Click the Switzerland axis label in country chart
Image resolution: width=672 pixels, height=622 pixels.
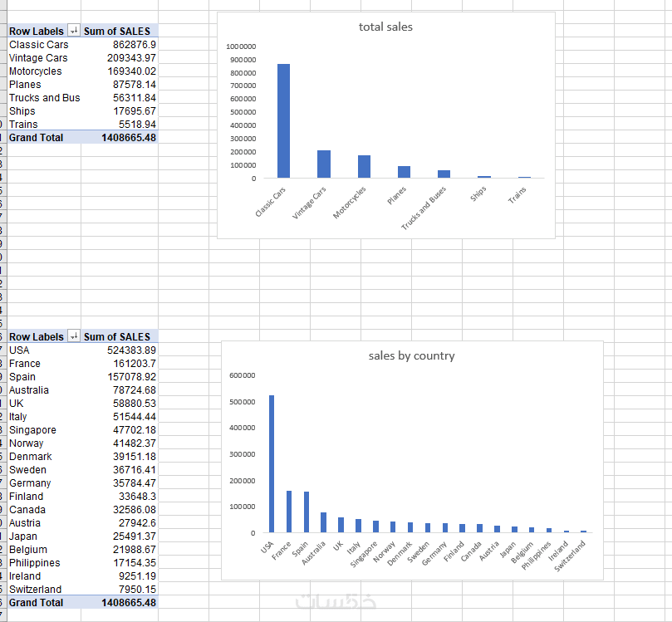click(x=570, y=556)
